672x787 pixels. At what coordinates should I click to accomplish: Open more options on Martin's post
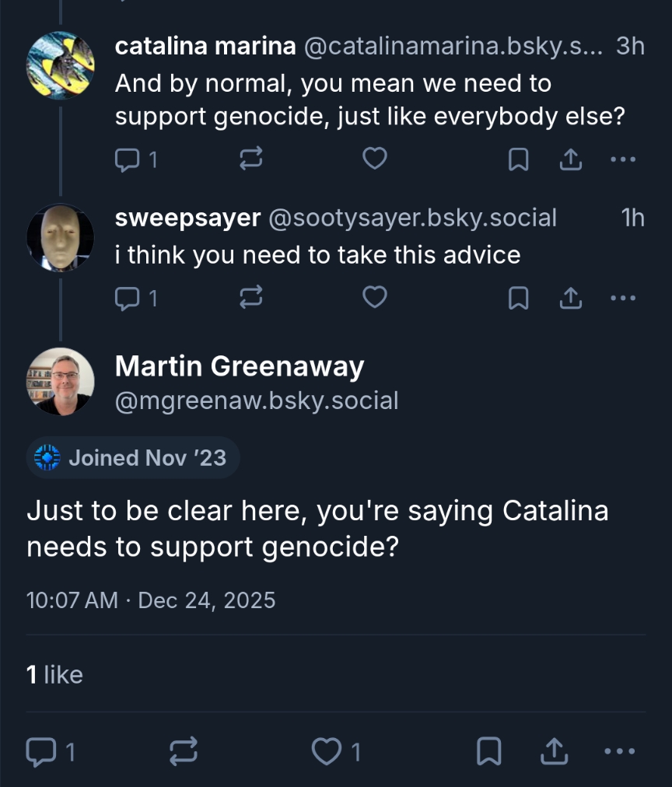[x=619, y=751]
